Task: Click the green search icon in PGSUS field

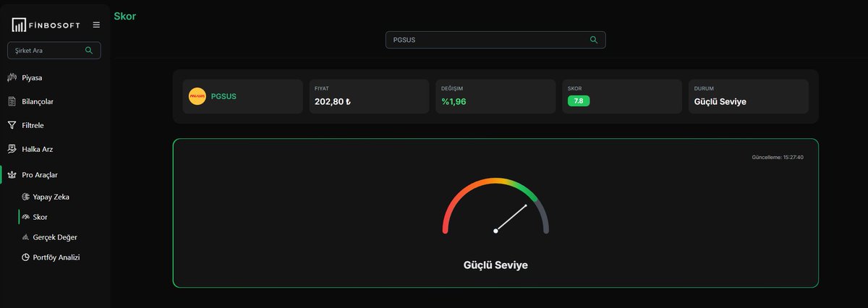Action: [594, 40]
